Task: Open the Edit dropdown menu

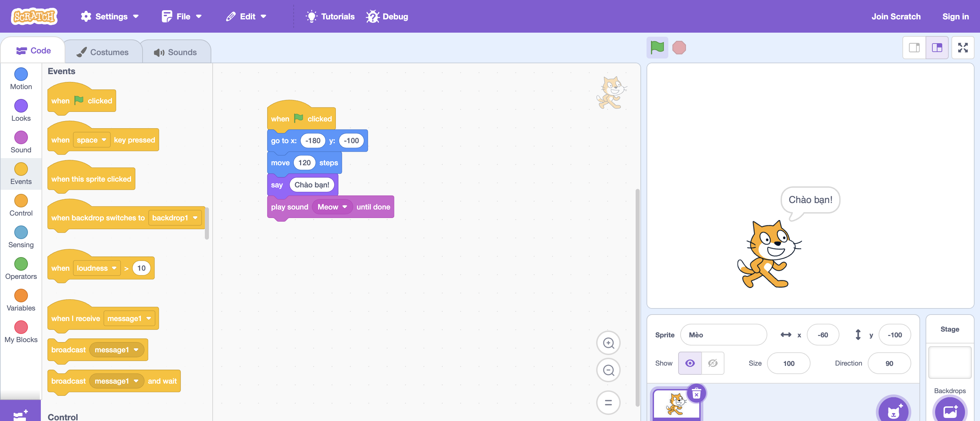Action: 246,16
